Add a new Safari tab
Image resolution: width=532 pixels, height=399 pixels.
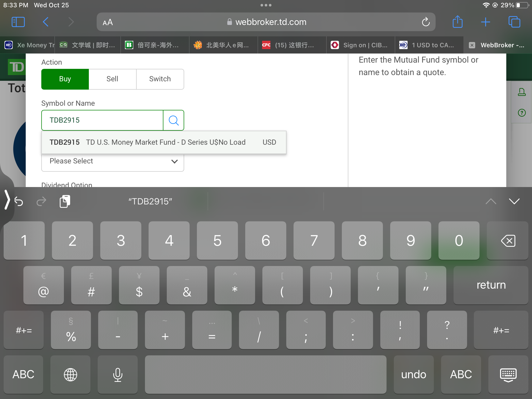(x=485, y=22)
